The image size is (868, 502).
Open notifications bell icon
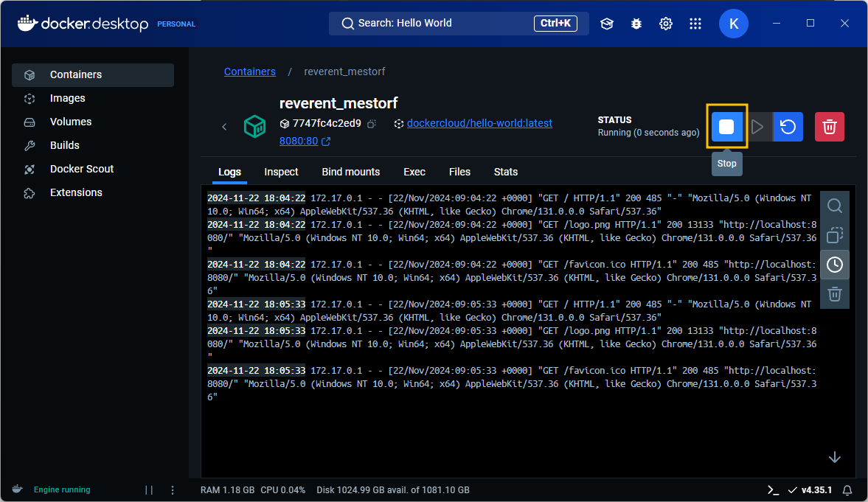(x=847, y=489)
